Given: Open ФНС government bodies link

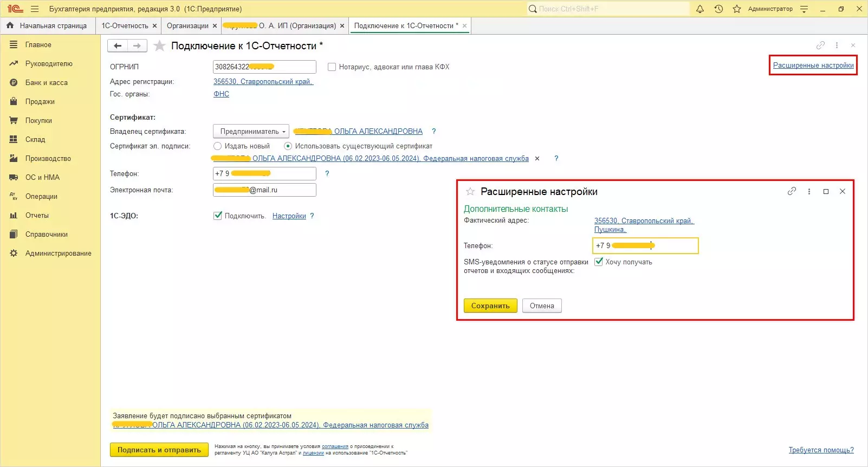Looking at the screenshot, I should coord(221,94).
